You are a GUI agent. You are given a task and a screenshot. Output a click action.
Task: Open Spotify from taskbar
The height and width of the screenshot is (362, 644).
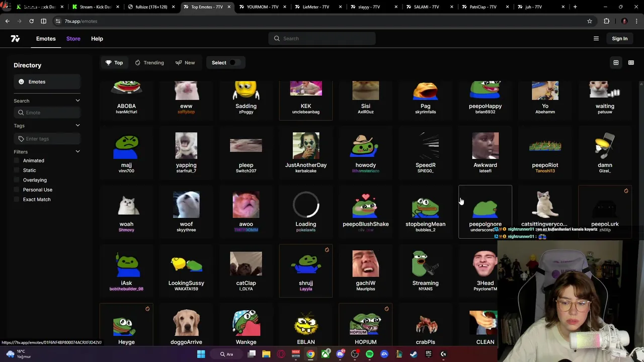click(370, 354)
